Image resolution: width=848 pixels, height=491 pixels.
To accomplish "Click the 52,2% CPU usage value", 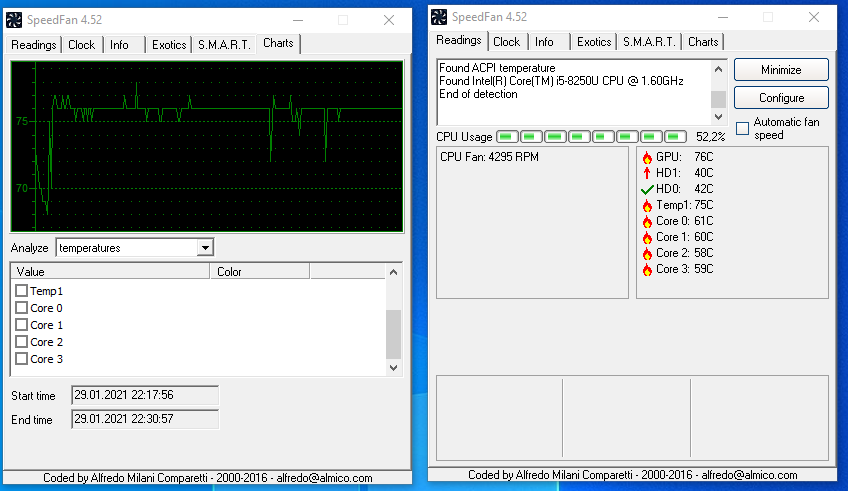I will (711, 137).
